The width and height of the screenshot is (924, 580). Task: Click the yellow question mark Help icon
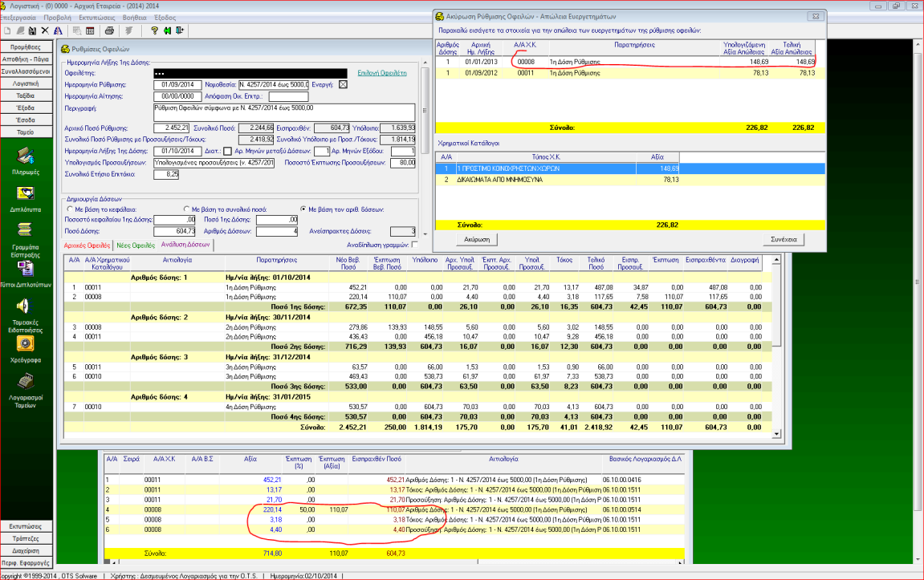tap(154, 30)
